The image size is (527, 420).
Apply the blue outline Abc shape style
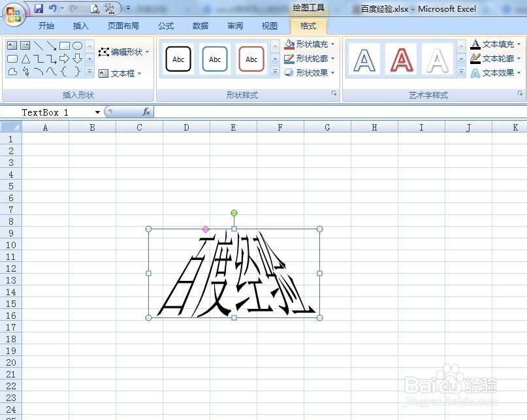click(215, 59)
